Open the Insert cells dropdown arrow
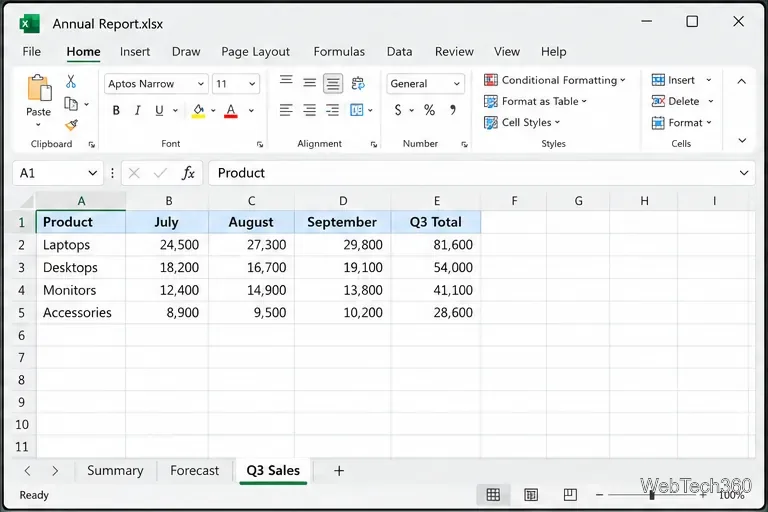The height and width of the screenshot is (512, 768). (x=709, y=80)
